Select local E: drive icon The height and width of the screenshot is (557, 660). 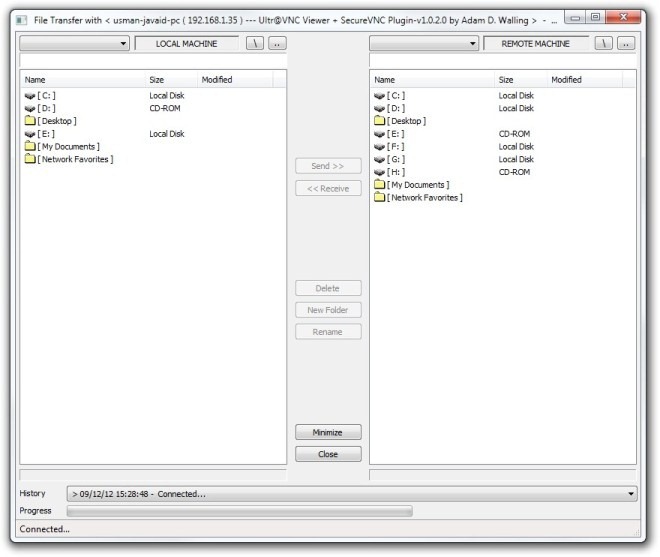click(x=30, y=134)
